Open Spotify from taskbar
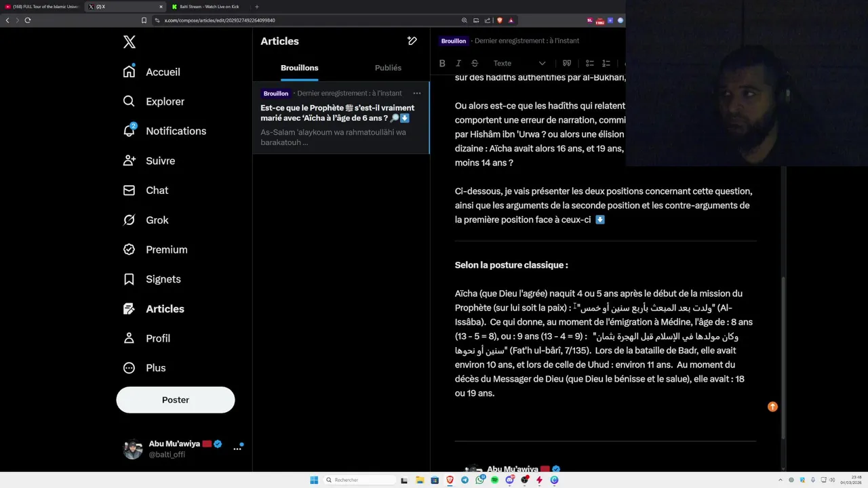868x488 pixels. (494, 480)
